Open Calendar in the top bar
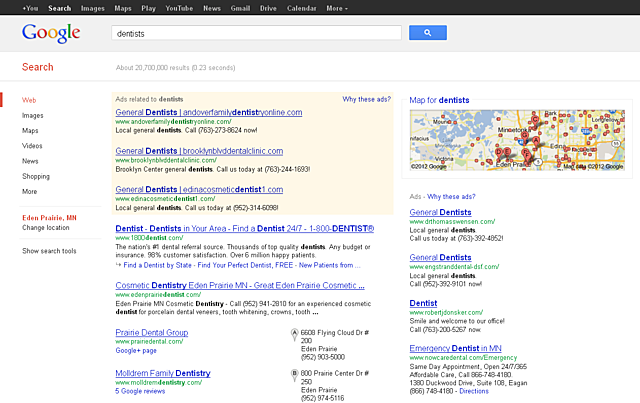Image resolution: width=640 pixels, height=403 pixels. pyautogui.click(x=302, y=8)
